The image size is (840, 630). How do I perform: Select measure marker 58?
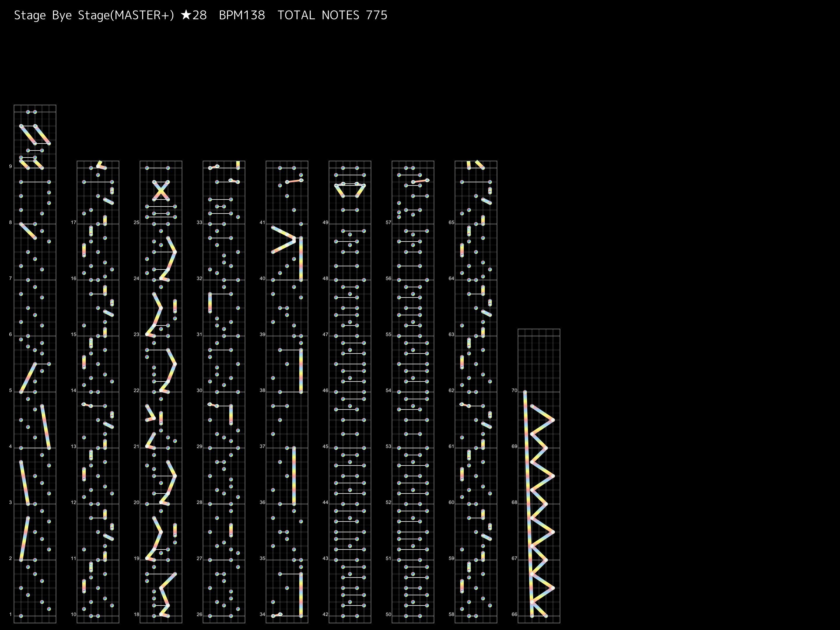[451, 615]
